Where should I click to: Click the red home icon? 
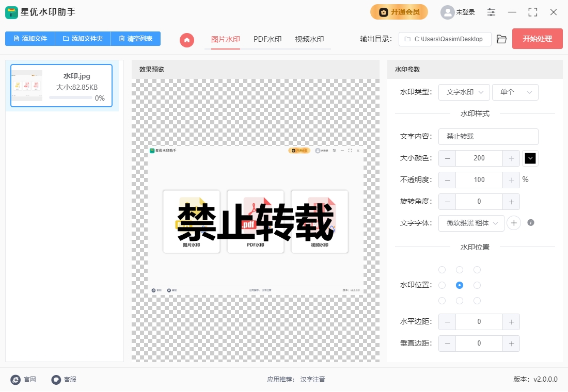(x=187, y=40)
